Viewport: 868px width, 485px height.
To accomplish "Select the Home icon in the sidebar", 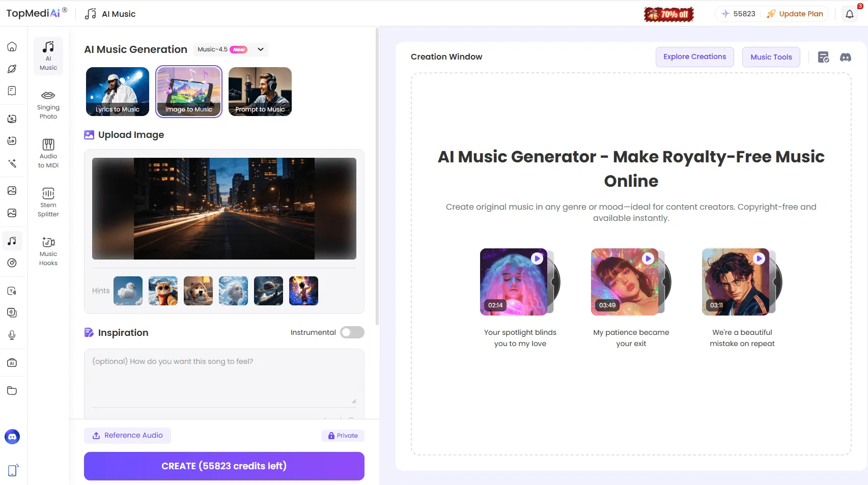I will [12, 46].
